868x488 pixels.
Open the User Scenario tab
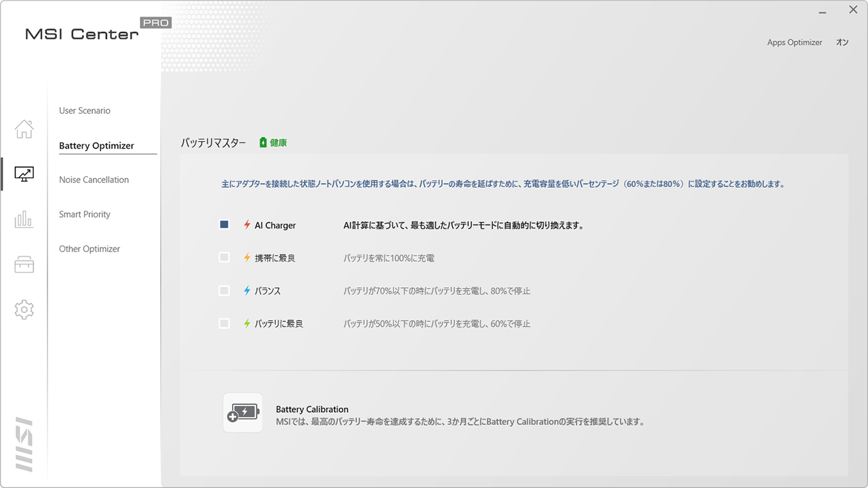[x=85, y=110]
